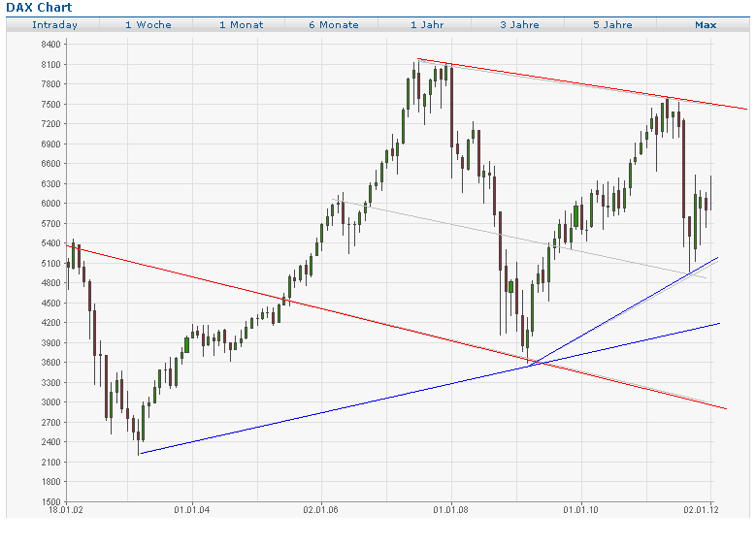Click the 5400 y-axis value

51,243
